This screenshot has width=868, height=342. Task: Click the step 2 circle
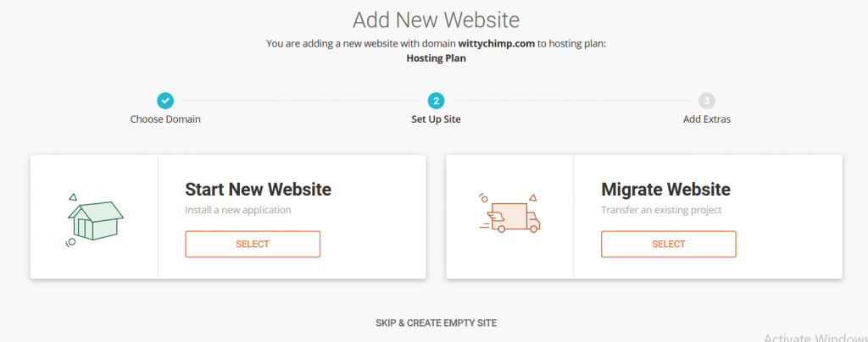[x=437, y=101]
